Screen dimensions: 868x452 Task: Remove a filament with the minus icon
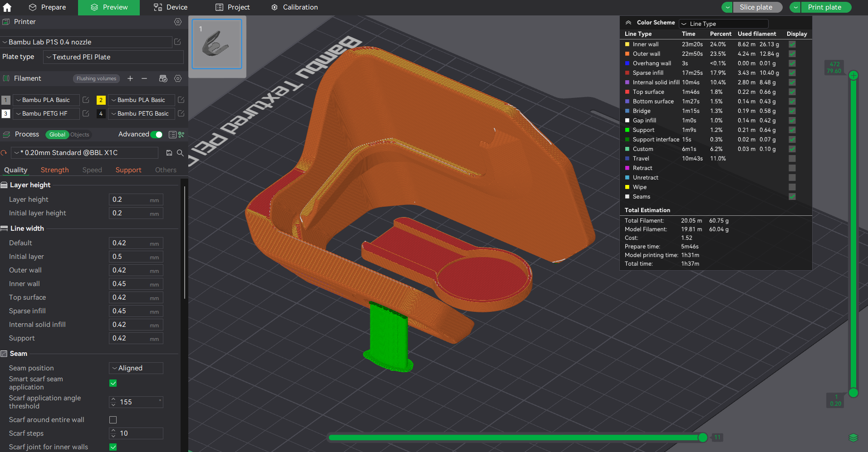(144, 78)
